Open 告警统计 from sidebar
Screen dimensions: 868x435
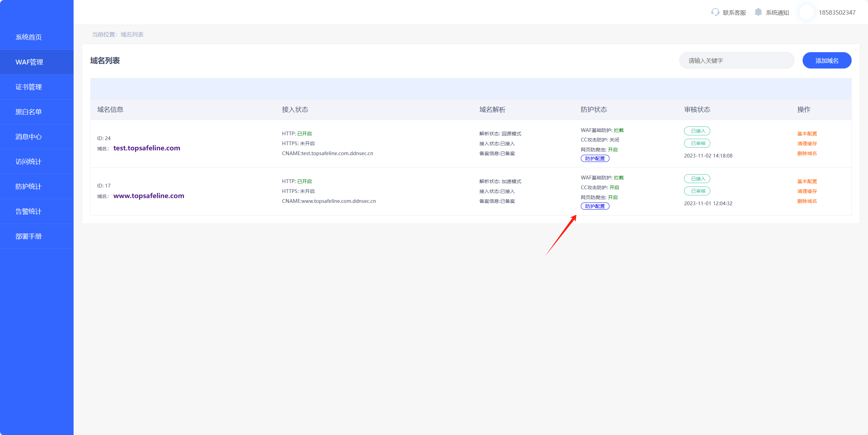29,211
